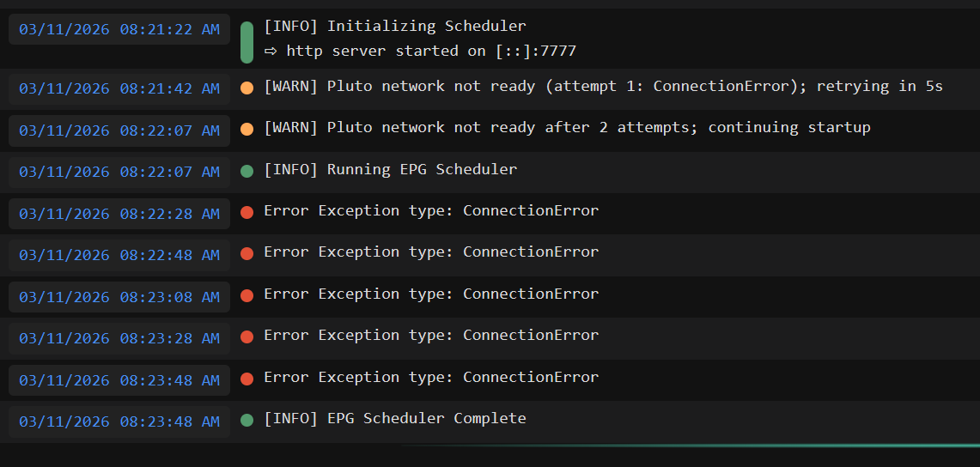The height and width of the screenshot is (467, 980).
Task: Click the red error dot at 08:22:48 AM
Action: 247,253
